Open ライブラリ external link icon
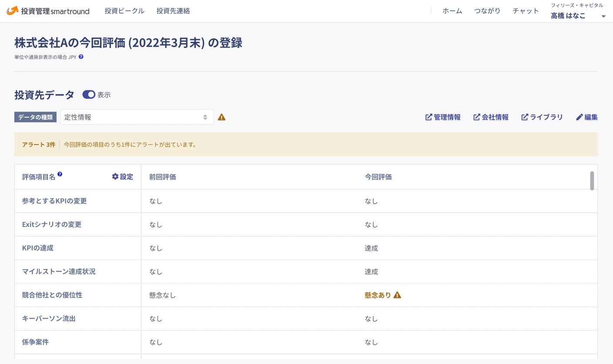The height and width of the screenshot is (364, 613). click(x=525, y=117)
